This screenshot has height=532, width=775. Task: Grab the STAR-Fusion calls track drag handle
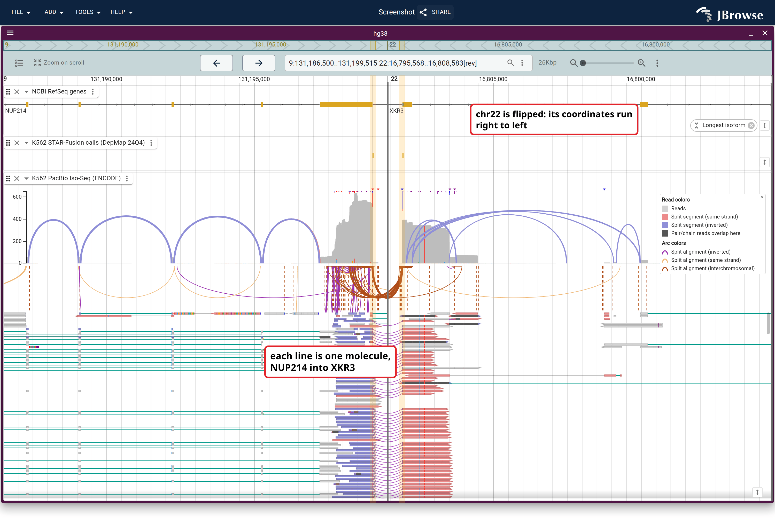pyautogui.click(x=8, y=143)
